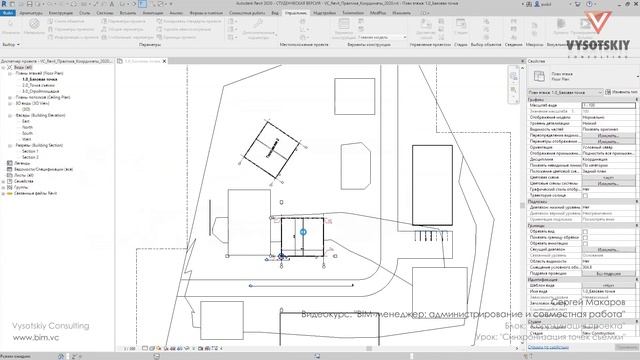This screenshot has height=360, width=640.
Task: Close the 1.0 base point view tab
Action: [164, 61]
